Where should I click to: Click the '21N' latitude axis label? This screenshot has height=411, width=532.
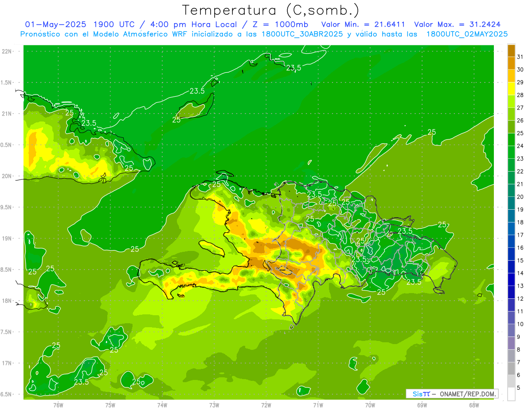click(x=6, y=114)
